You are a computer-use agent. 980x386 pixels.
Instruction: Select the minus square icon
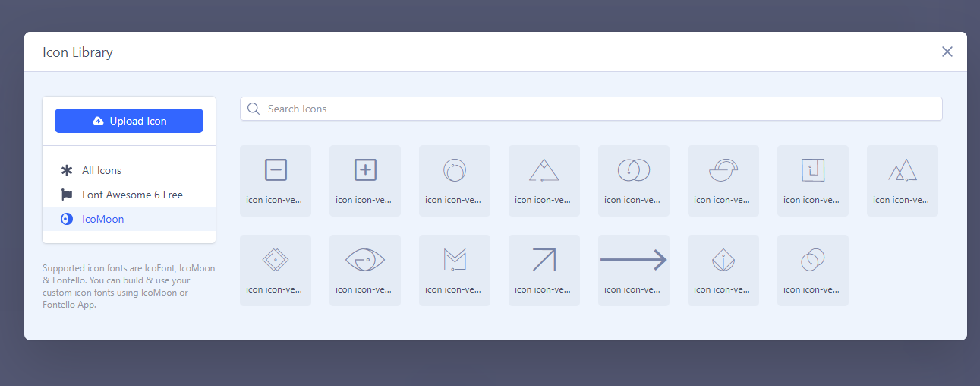pos(275,180)
